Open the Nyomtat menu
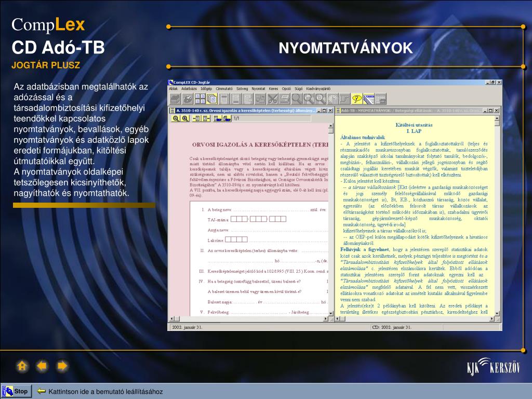532x399 pixels. [x=259, y=89]
